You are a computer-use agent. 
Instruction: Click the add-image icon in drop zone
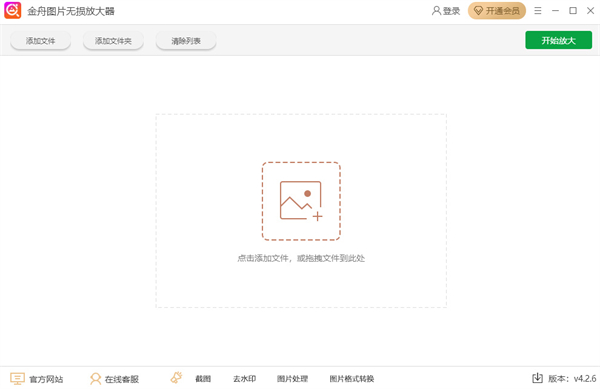301,201
